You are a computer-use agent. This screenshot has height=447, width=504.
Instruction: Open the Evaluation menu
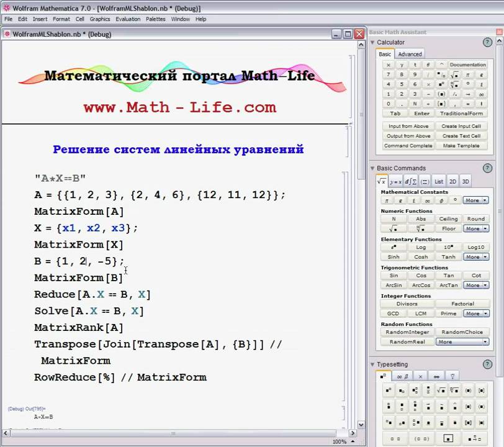[128, 19]
